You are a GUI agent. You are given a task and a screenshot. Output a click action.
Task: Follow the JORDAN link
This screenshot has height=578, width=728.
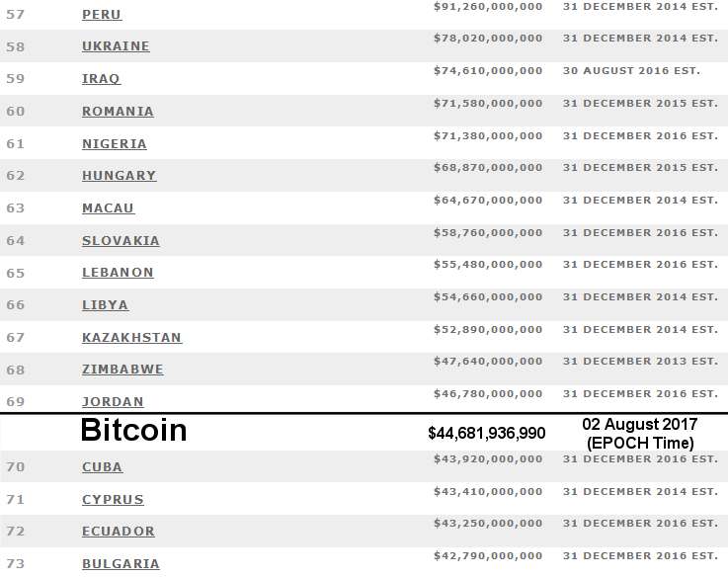[113, 402]
